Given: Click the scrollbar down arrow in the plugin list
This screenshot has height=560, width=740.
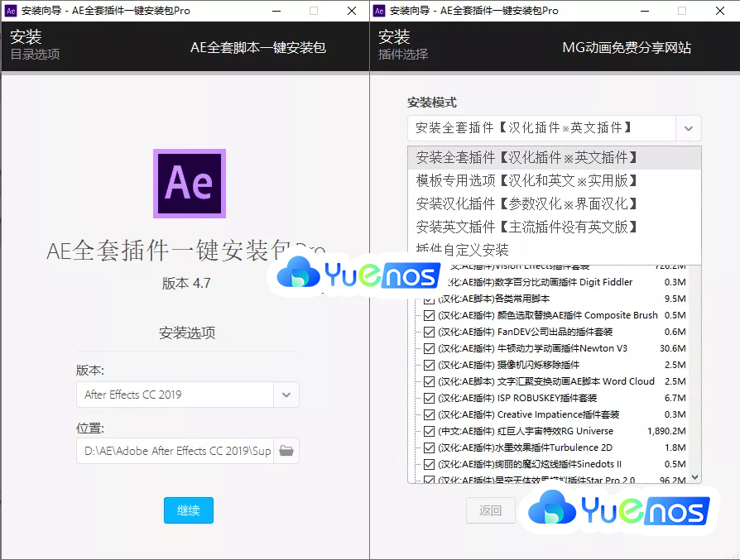Looking at the screenshot, I should click(x=696, y=476).
